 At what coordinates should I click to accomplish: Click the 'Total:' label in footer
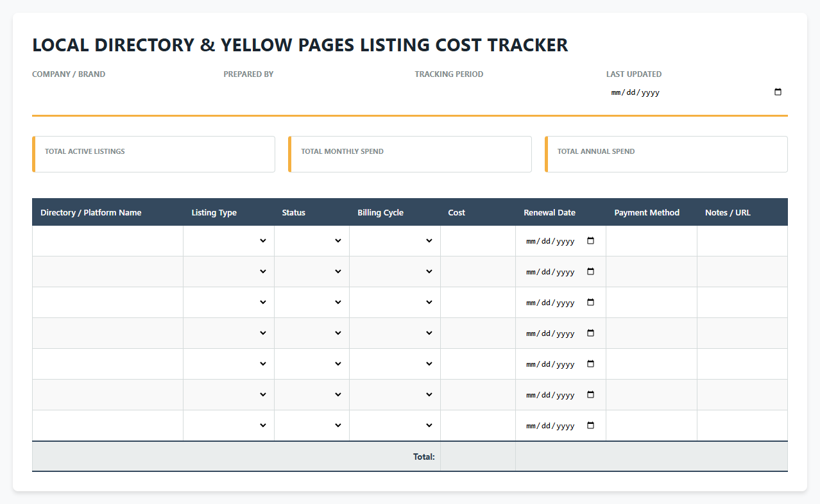pos(424,457)
